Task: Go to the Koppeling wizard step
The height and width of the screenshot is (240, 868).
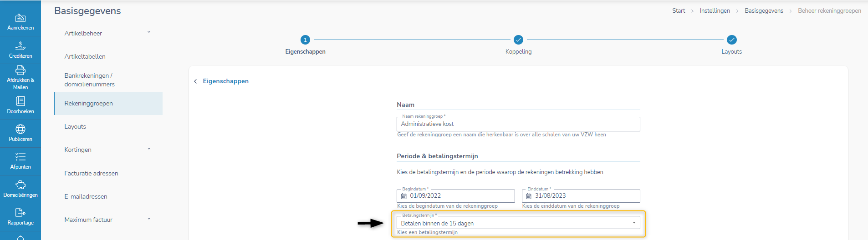Action: point(518,40)
